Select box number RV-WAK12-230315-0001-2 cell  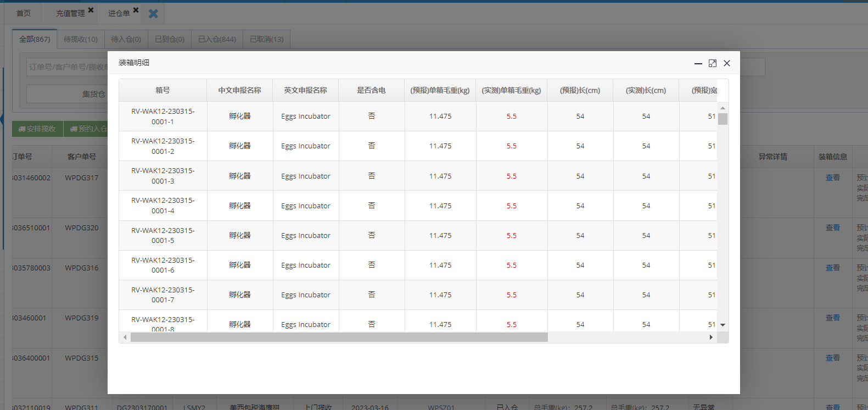pyautogui.click(x=163, y=146)
